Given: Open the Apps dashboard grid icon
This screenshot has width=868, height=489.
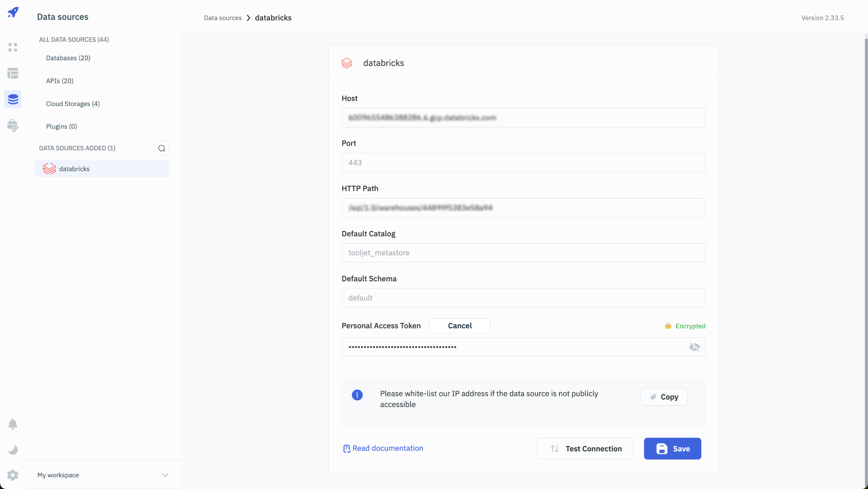Looking at the screenshot, I should [x=13, y=47].
